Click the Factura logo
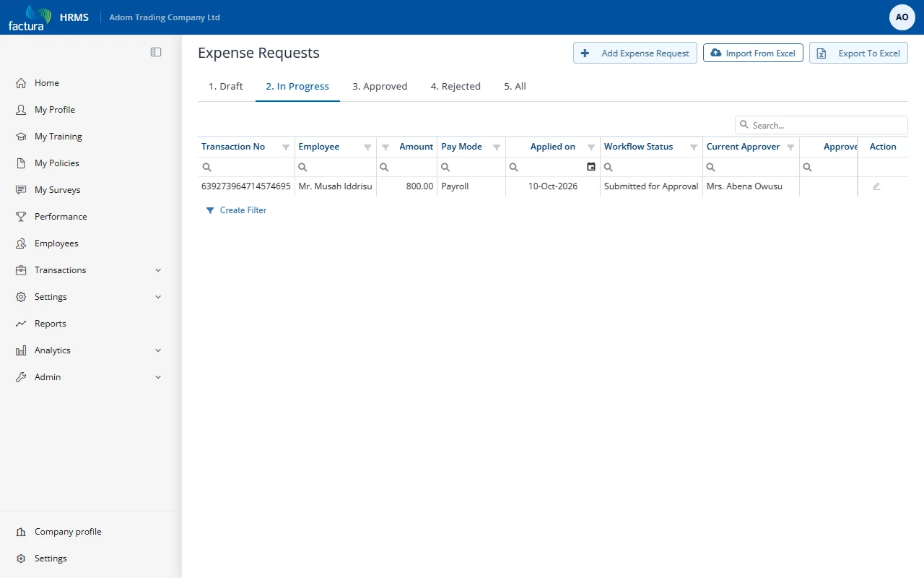 30,17
